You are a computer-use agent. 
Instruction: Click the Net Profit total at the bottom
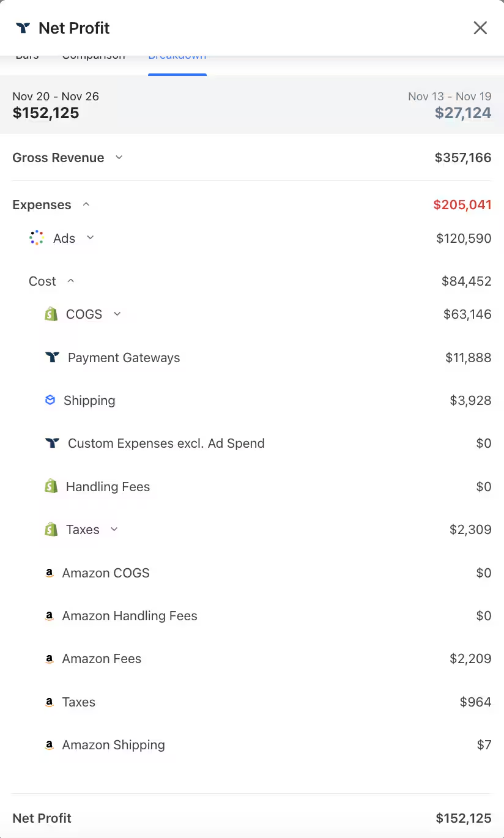point(463,818)
